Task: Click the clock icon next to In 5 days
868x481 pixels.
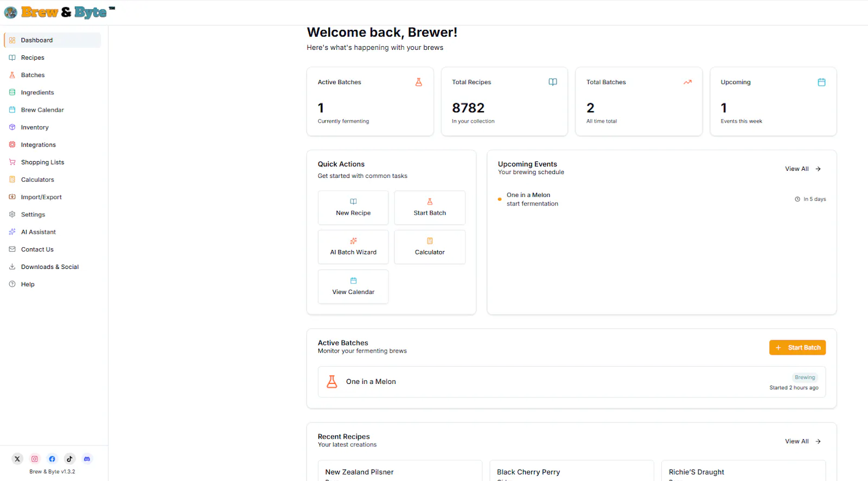Action: (797, 199)
